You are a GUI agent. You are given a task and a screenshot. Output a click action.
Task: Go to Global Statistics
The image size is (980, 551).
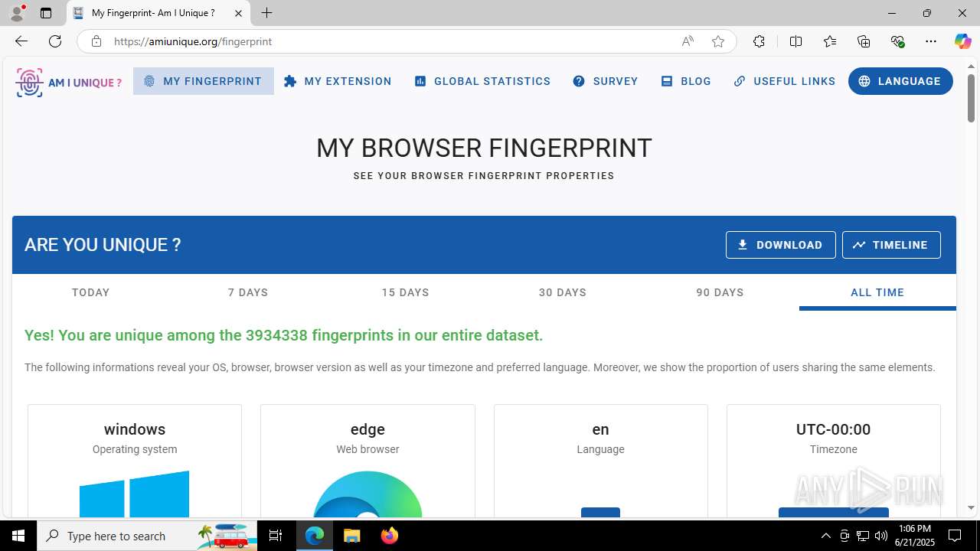click(482, 81)
